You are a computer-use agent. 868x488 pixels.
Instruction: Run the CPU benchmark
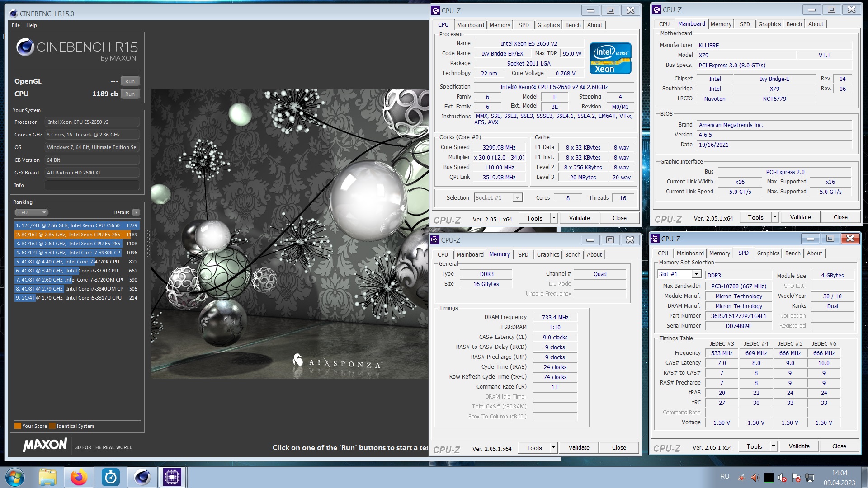pos(130,94)
